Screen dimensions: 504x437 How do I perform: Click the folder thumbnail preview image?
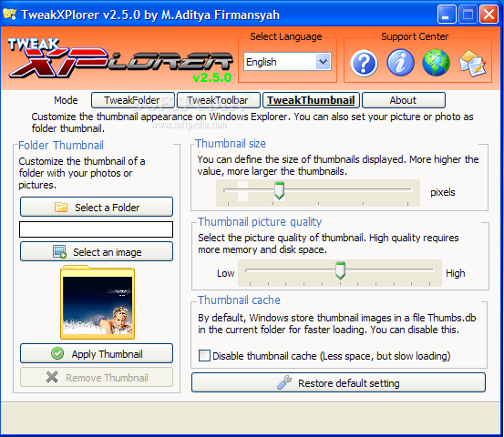point(98,302)
